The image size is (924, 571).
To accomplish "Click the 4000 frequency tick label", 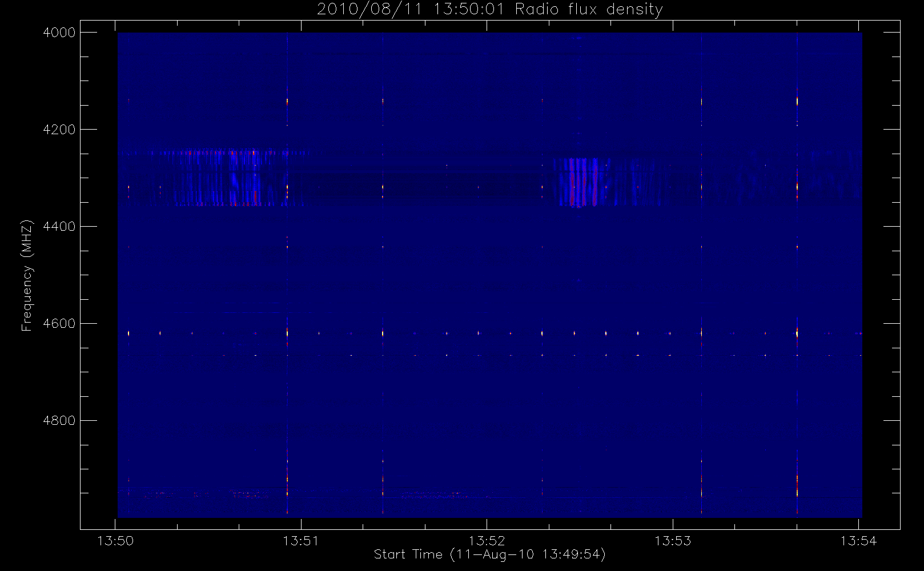I will (x=59, y=33).
